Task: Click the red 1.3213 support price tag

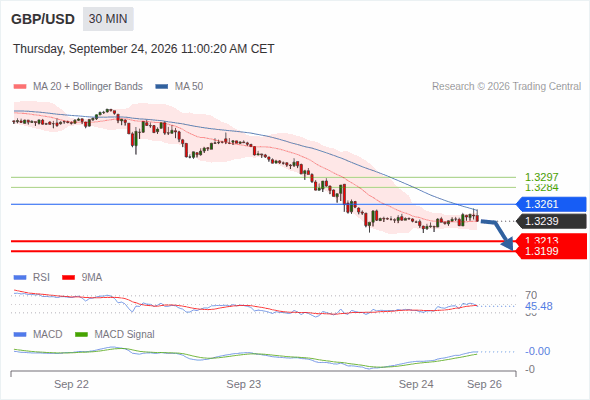Action: [551, 239]
